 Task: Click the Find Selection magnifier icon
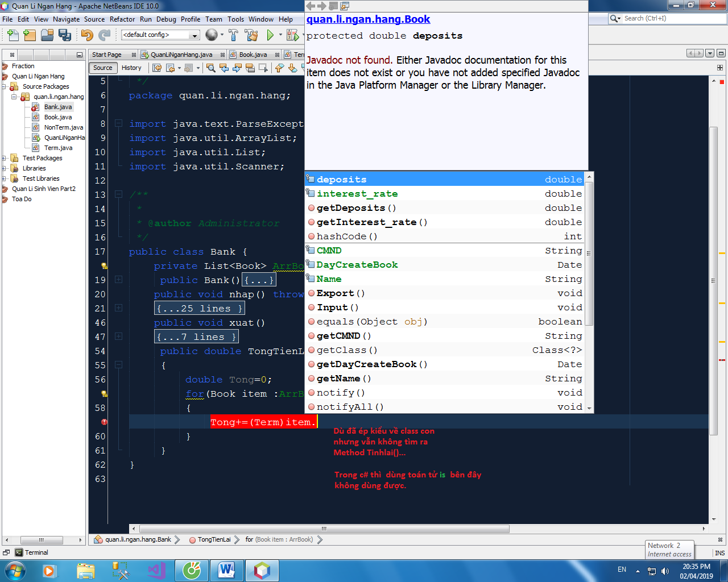(x=210, y=68)
